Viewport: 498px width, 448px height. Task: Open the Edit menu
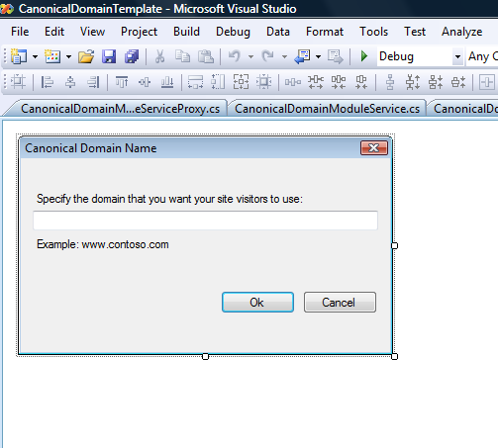[54, 32]
